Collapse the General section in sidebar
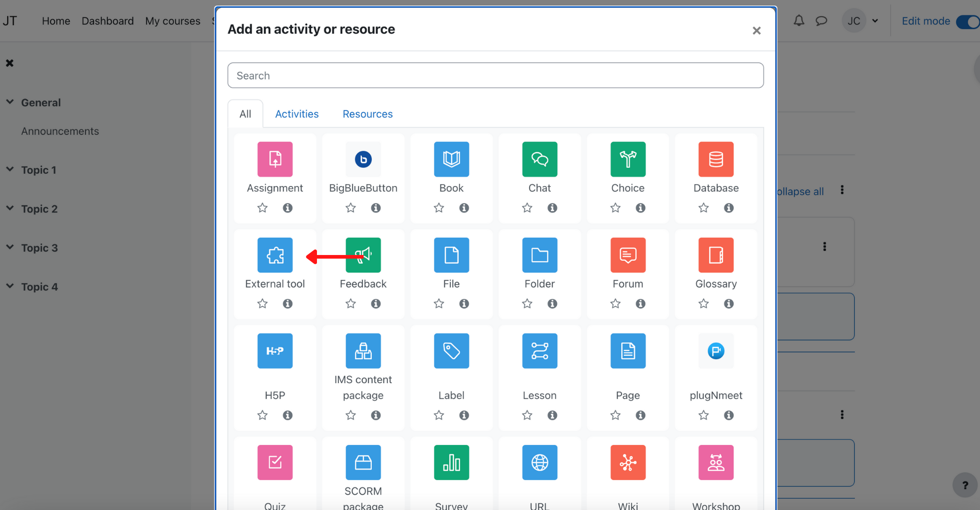980x510 pixels. (10, 102)
